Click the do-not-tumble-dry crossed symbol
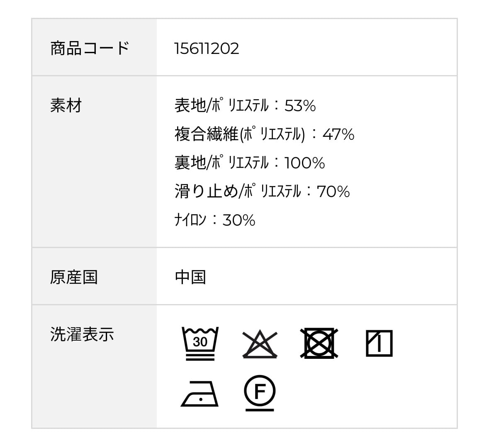489x448 pixels. coord(319,343)
